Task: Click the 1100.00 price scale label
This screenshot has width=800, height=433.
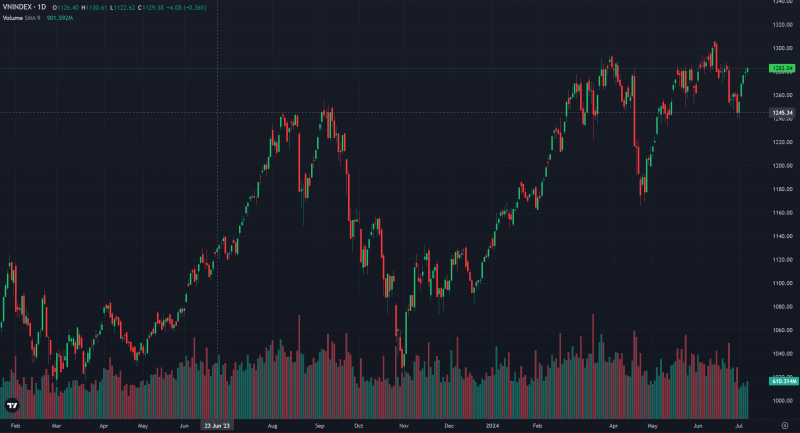Action: tap(783, 283)
